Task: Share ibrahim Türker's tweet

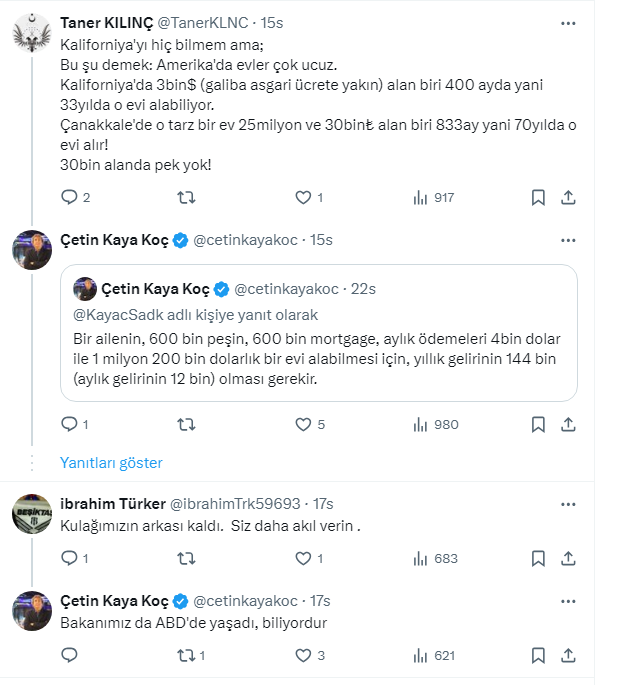Action: coord(567,559)
